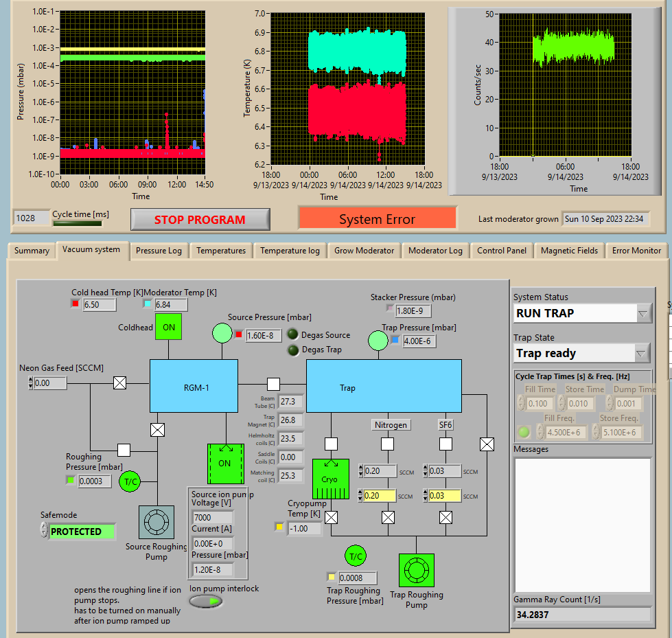Click the Trap Roughing Pump icon
672x638 pixels.
tap(416, 571)
